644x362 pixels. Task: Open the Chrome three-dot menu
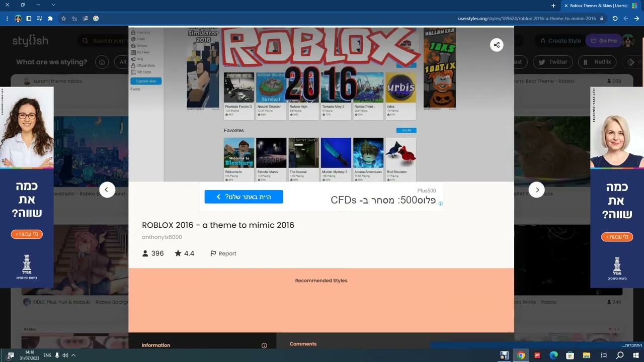point(7,19)
